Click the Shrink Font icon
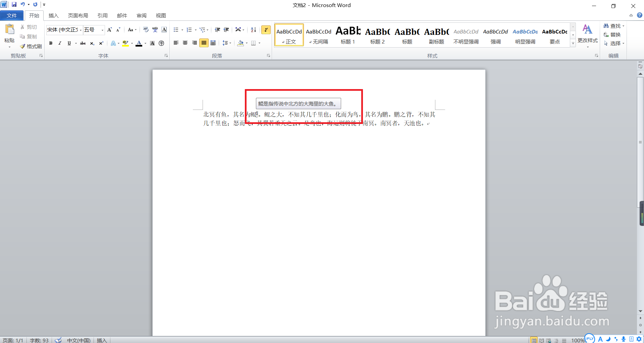Viewport: 644px width, 343px height. point(118,30)
